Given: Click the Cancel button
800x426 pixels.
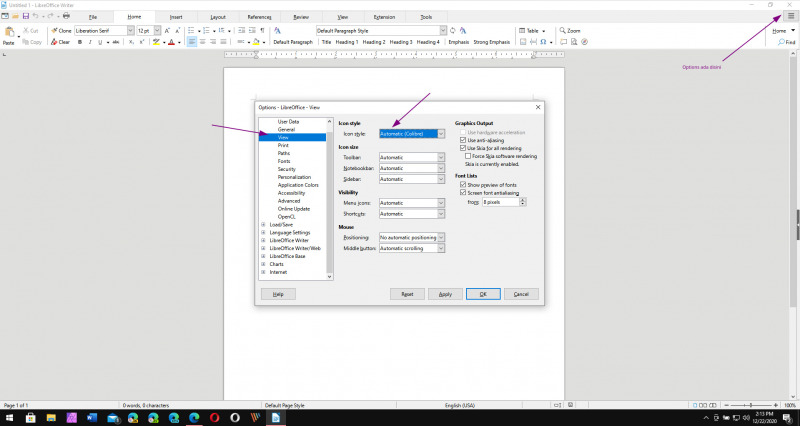Looking at the screenshot, I should click(x=521, y=294).
